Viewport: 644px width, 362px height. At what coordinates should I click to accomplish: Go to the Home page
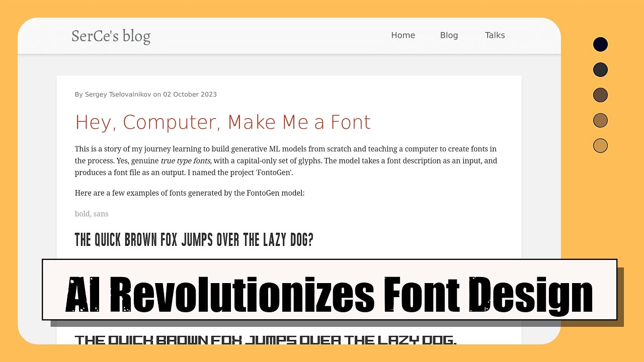pyautogui.click(x=403, y=35)
